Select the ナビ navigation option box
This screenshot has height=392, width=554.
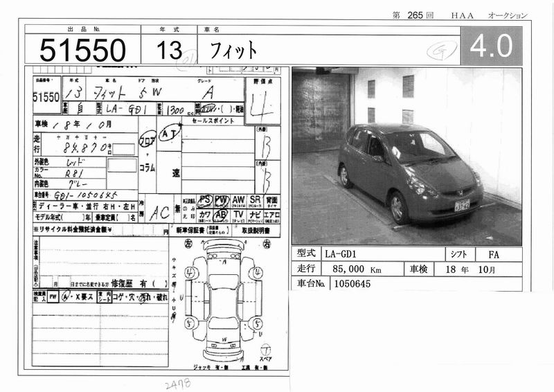[256, 215]
